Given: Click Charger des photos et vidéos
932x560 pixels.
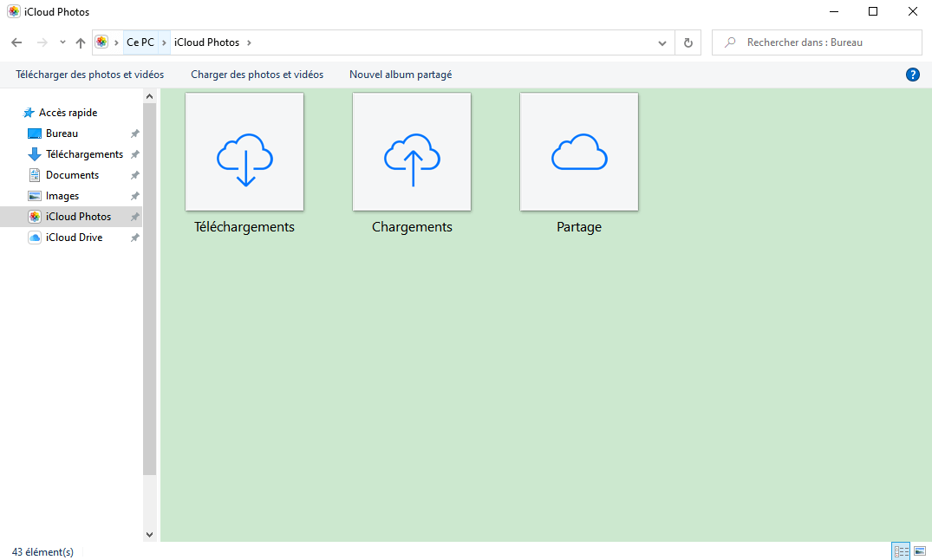Looking at the screenshot, I should coord(257,75).
